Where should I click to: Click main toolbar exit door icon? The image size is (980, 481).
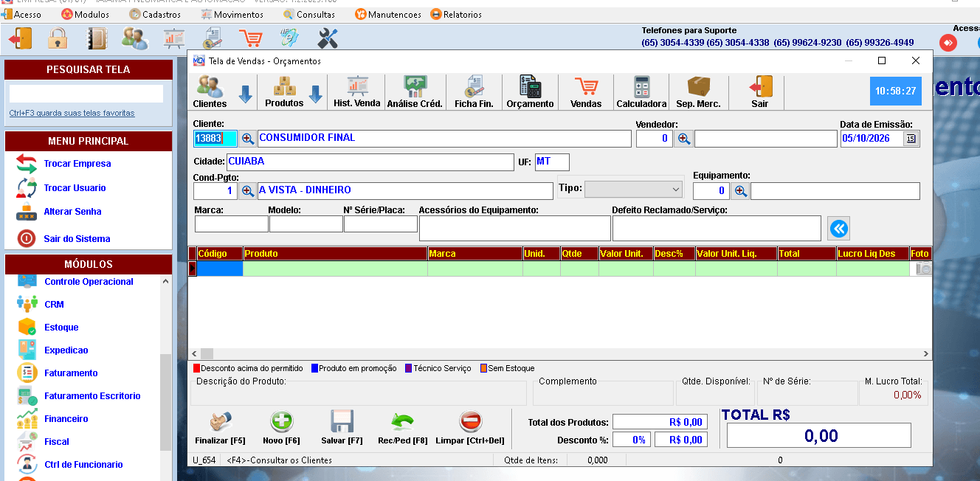20,38
